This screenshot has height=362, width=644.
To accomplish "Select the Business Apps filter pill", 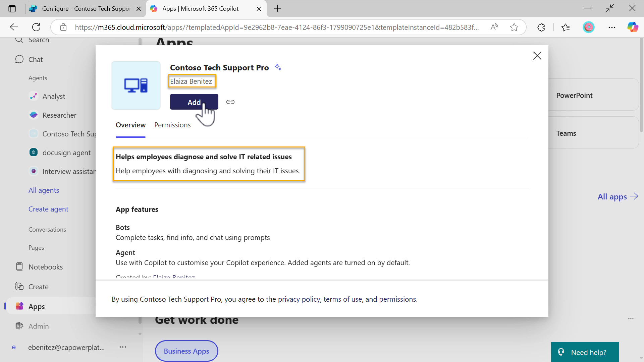I will click(x=186, y=351).
